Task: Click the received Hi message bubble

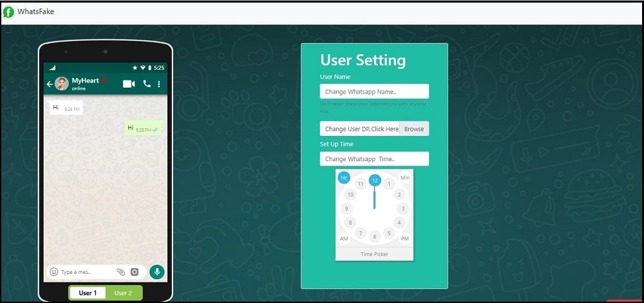Action: tap(66, 108)
